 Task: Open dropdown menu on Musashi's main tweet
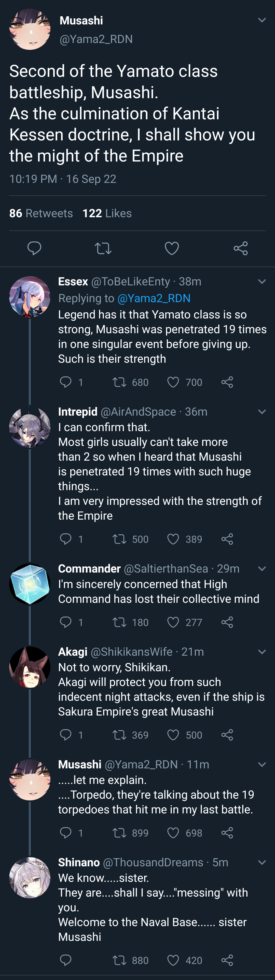(x=262, y=20)
